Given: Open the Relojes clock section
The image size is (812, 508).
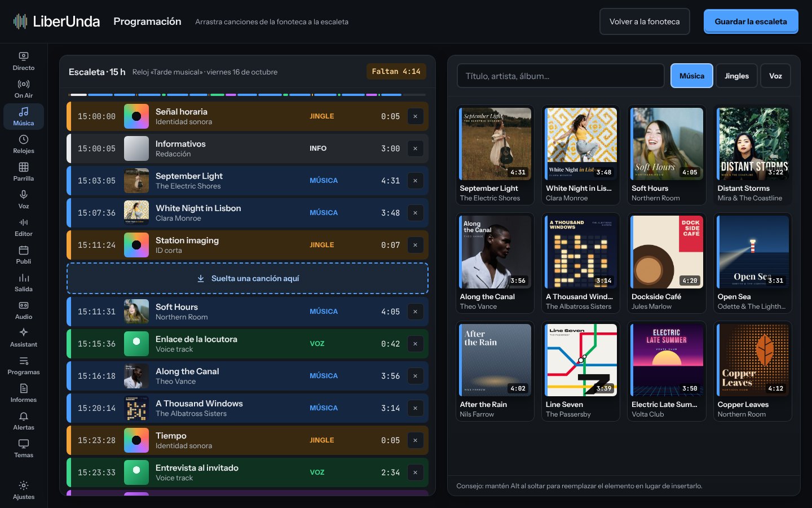Looking at the screenshot, I should click(24, 144).
